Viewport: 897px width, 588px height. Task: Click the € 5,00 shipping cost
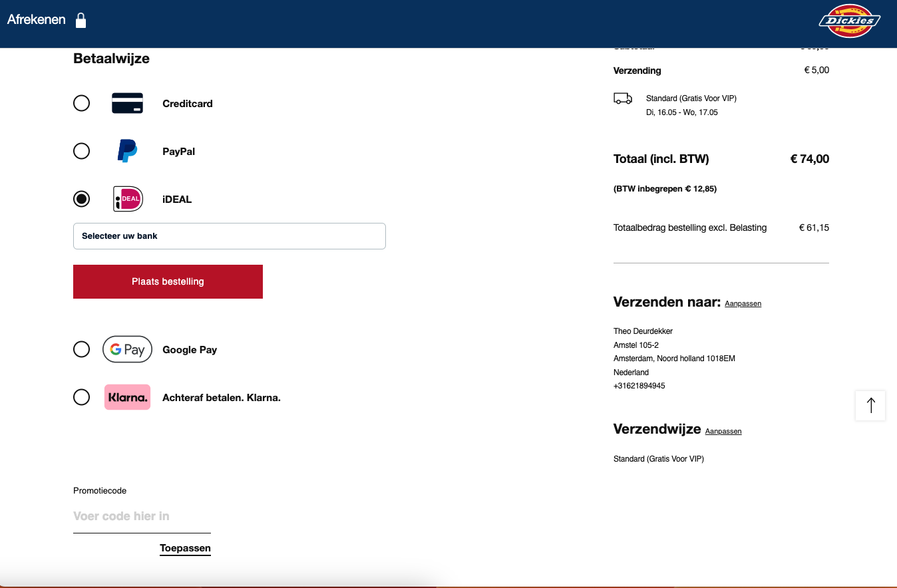[817, 70]
